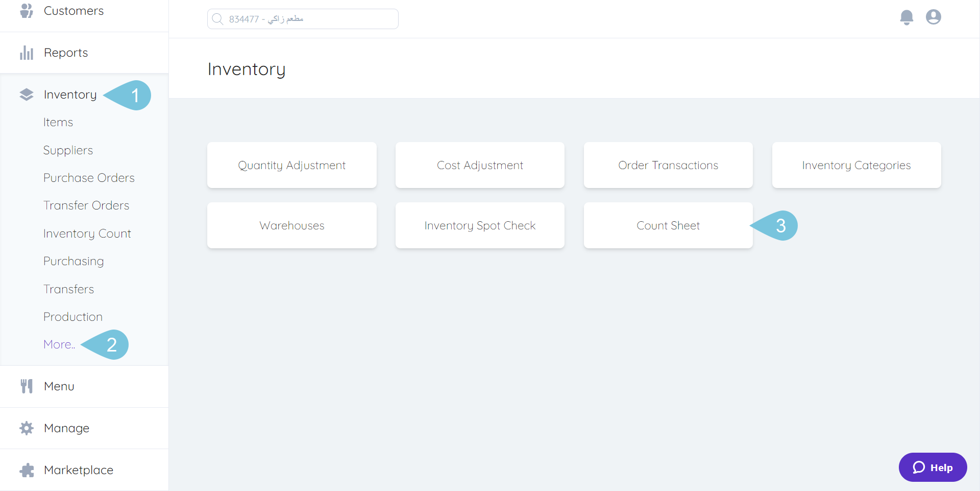Click the Marketplace puzzle piece icon
980x491 pixels.
[27, 470]
